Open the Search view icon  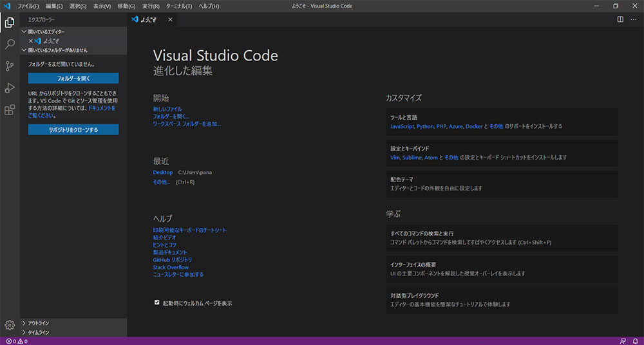point(10,44)
